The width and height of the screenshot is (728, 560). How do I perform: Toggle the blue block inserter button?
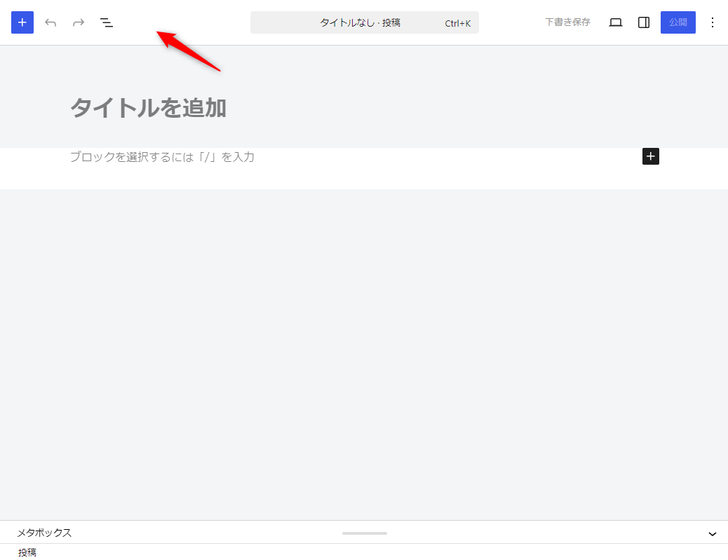click(22, 22)
